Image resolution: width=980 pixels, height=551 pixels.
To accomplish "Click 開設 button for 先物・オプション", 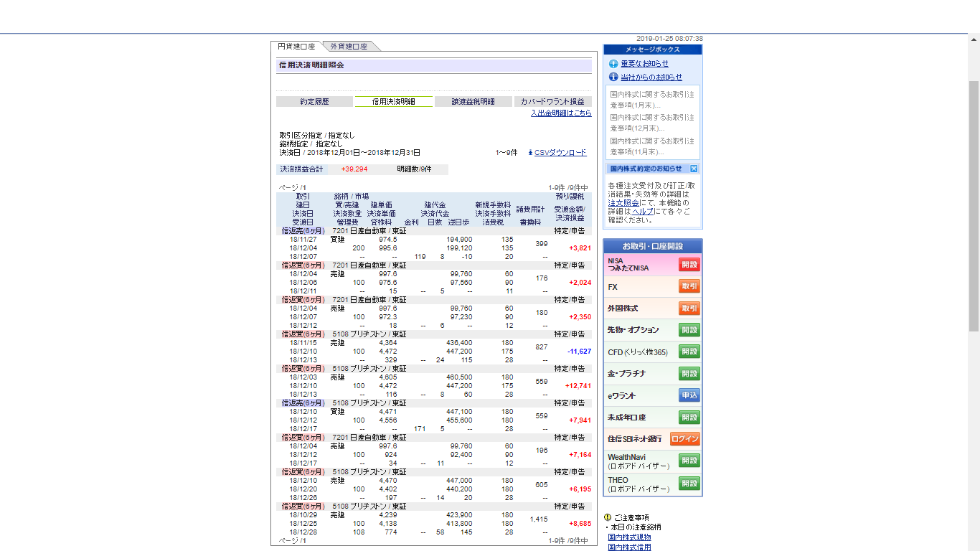I will click(x=689, y=330).
